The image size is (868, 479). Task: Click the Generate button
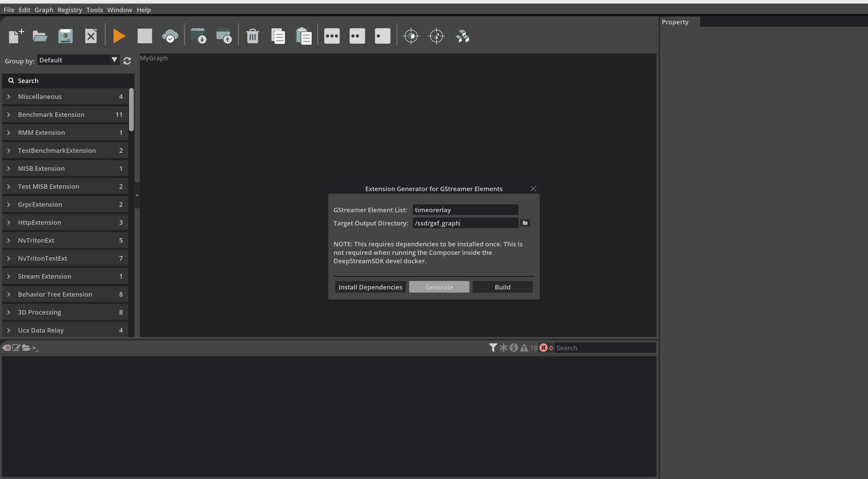[439, 287]
